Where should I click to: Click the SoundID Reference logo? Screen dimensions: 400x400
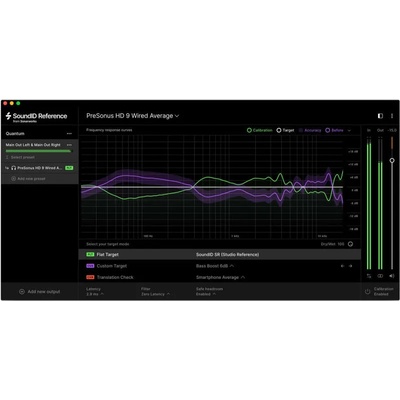tap(36, 117)
